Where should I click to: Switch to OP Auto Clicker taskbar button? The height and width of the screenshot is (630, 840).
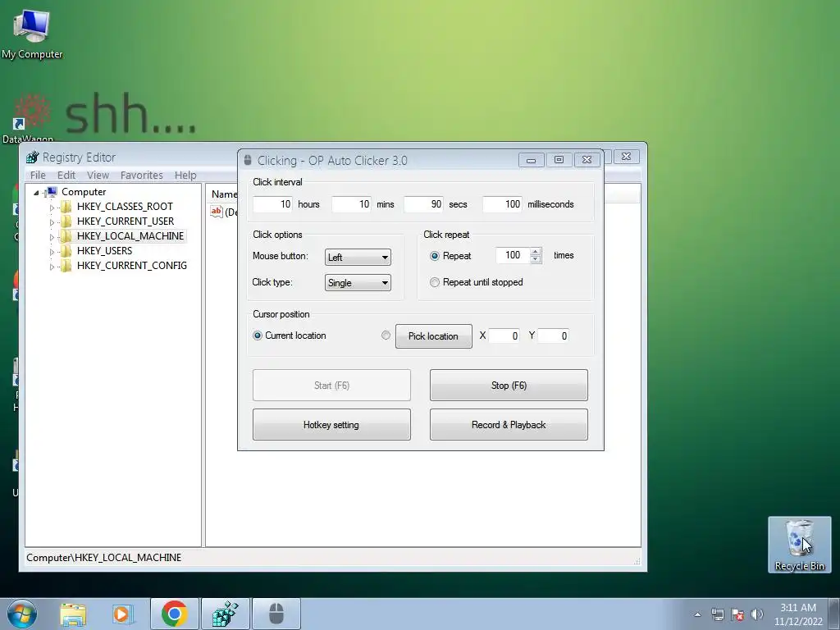pyautogui.click(x=276, y=614)
